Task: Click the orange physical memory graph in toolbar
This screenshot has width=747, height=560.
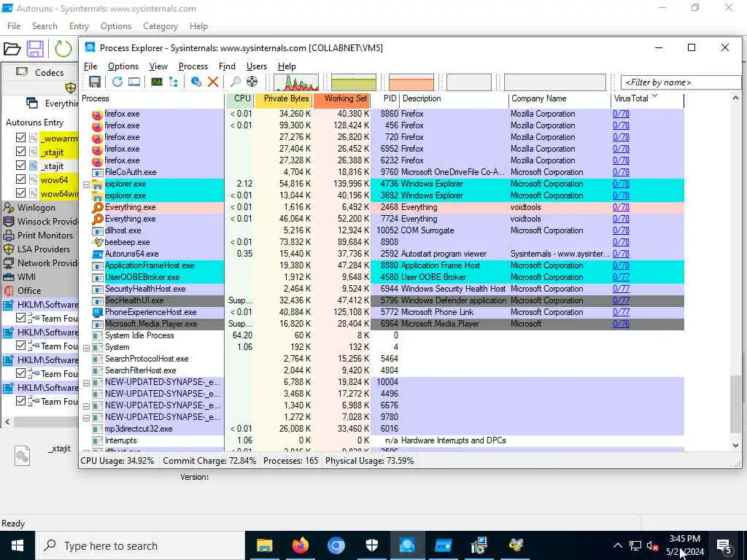Action: [x=411, y=82]
